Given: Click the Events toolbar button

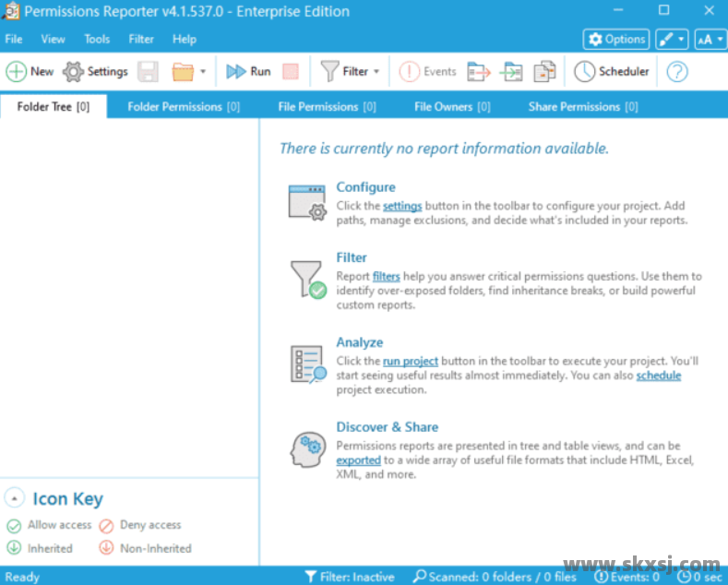Looking at the screenshot, I should click(427, 71).
